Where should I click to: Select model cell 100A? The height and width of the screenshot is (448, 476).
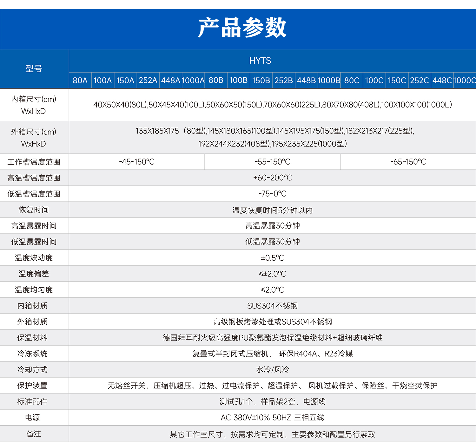102,80
